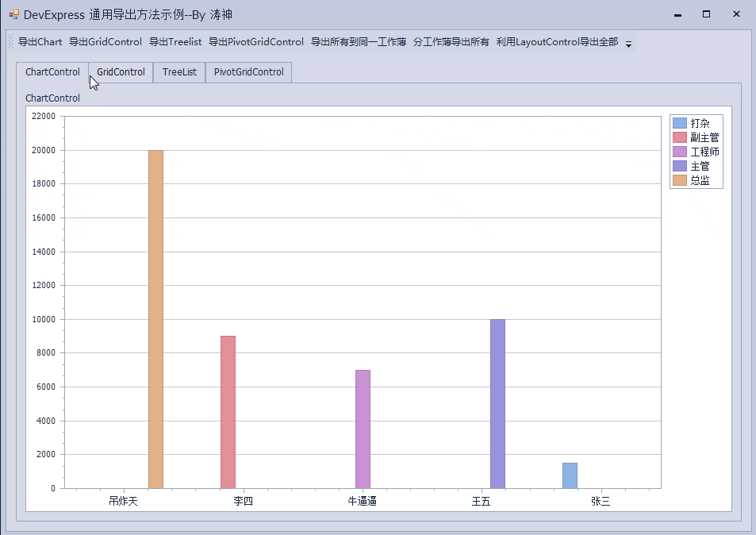
Task: Maximize the application window
Action: point(706,14)
